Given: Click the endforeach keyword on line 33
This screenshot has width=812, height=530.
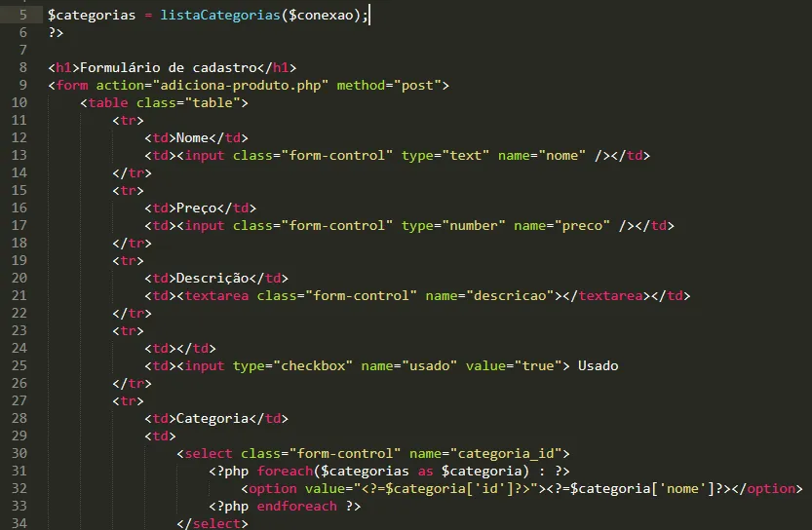Looking at the screenshot, I should [296, 507].
